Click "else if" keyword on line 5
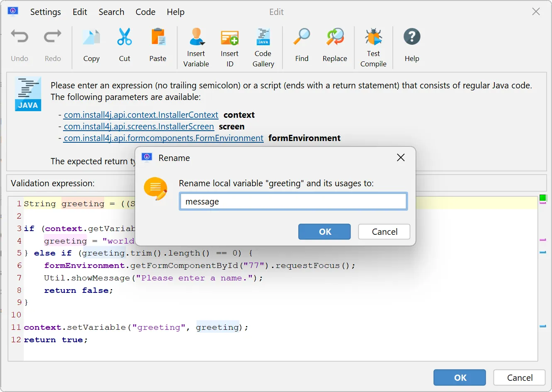This screenshot has width=552, height=392. point(53,253)
